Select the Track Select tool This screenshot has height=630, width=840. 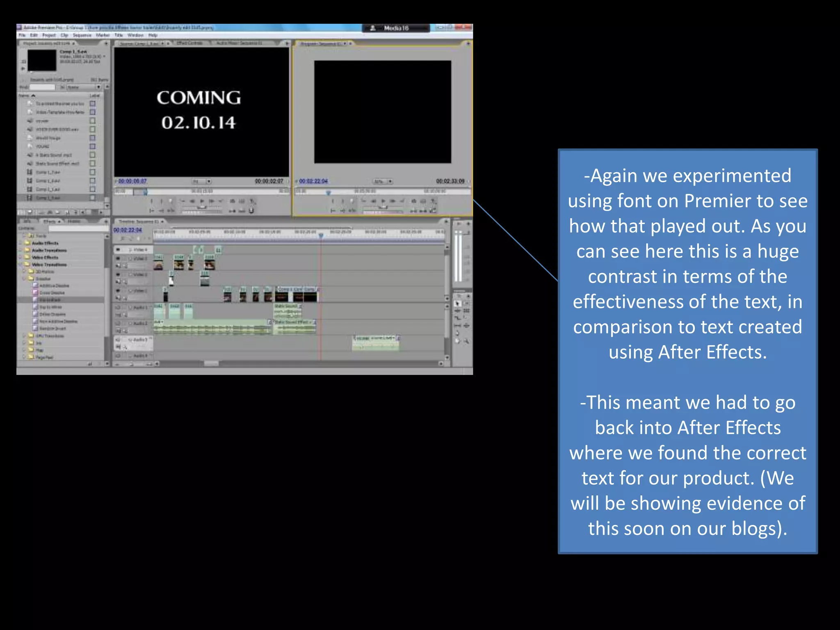point(466,304)
